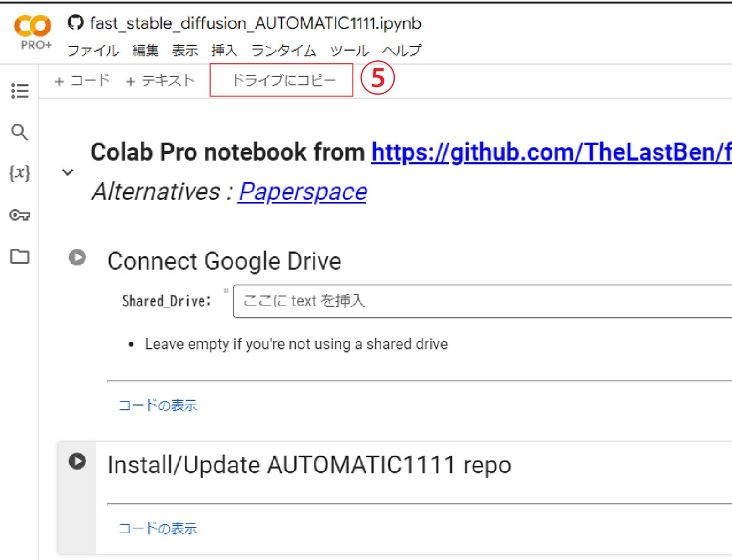Show code under Connect Google Drive
Viewport: 732px width, 560px height.
(158, 406)
